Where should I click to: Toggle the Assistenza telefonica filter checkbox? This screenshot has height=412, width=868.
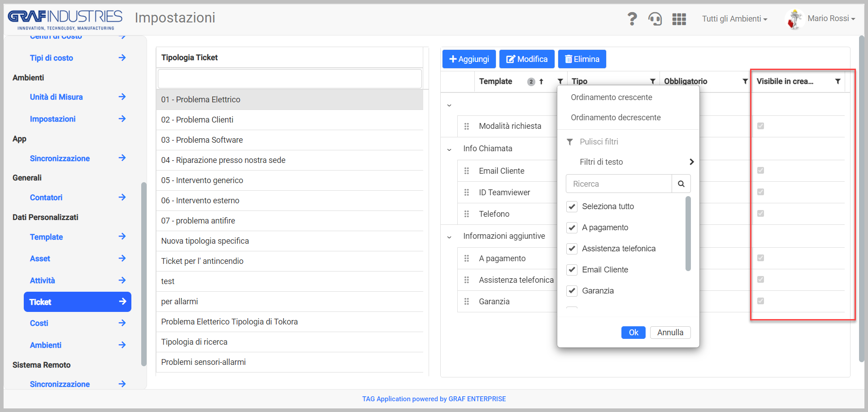[x=572, y=249]
